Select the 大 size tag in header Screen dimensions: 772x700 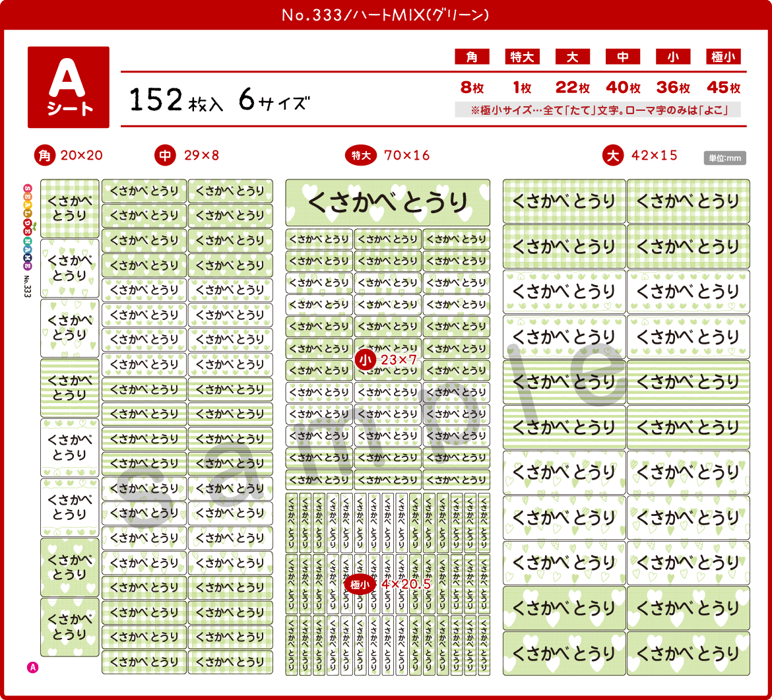coord(572,57)
